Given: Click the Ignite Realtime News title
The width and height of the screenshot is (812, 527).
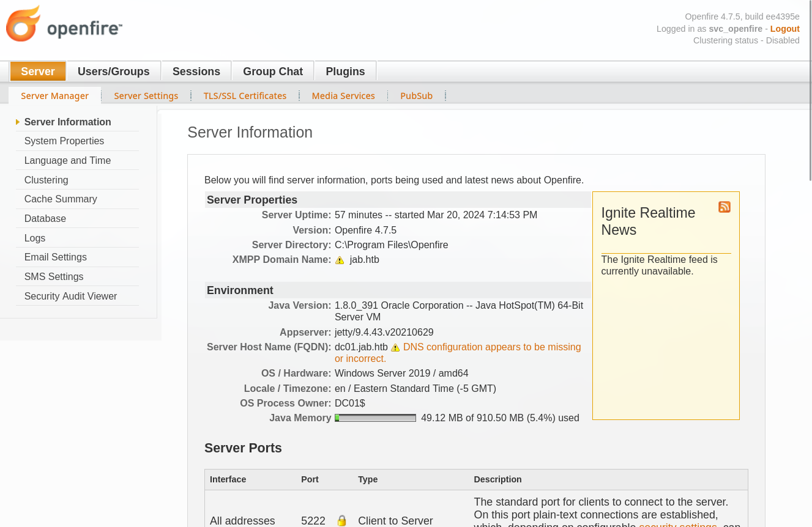Looking at the screenshot, I should click(x=649, y=221).
